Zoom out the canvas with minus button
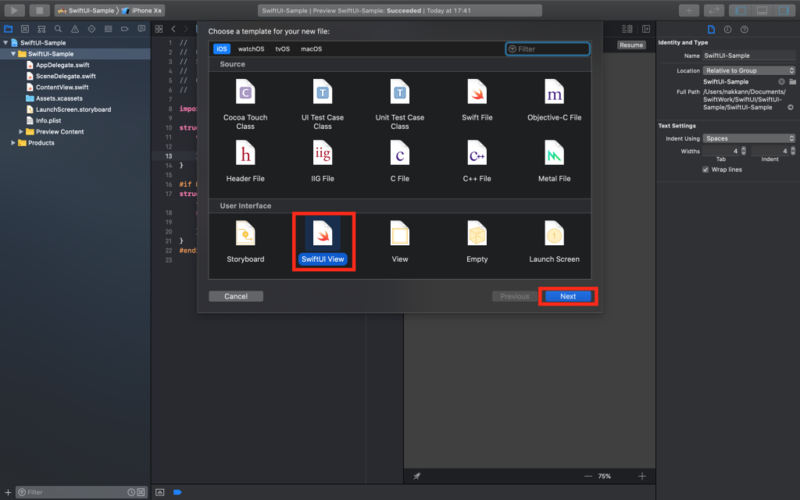Image resolution: width=800 pixels, height=500 pixels. 588,476
